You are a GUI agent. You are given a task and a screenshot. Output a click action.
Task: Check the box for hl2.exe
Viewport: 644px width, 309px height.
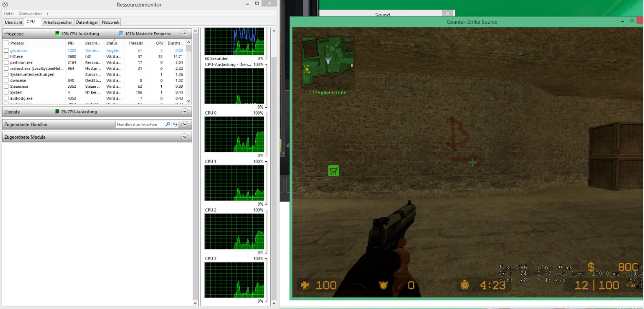[x=6, y=57]
